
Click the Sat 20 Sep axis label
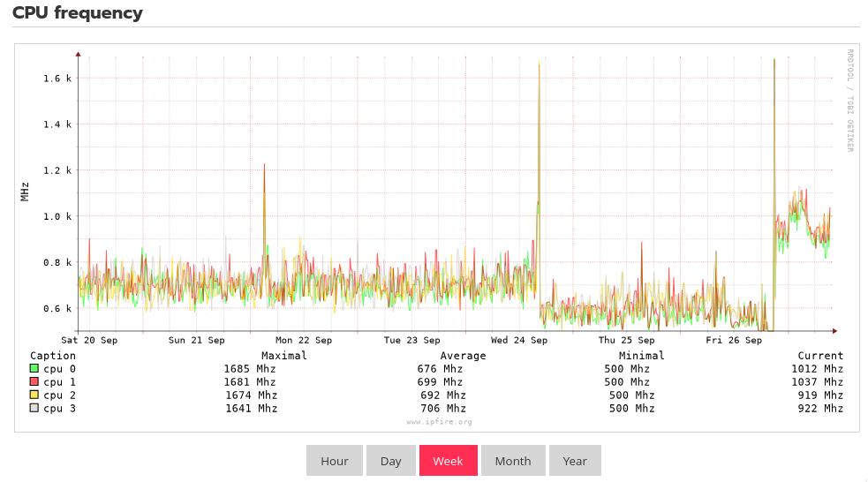(89, 340)
